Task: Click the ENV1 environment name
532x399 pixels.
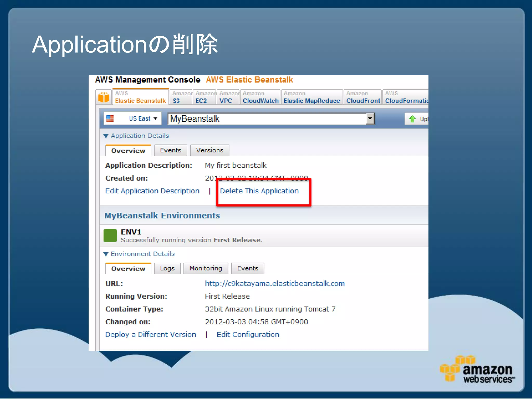Action: coord(131,232)
